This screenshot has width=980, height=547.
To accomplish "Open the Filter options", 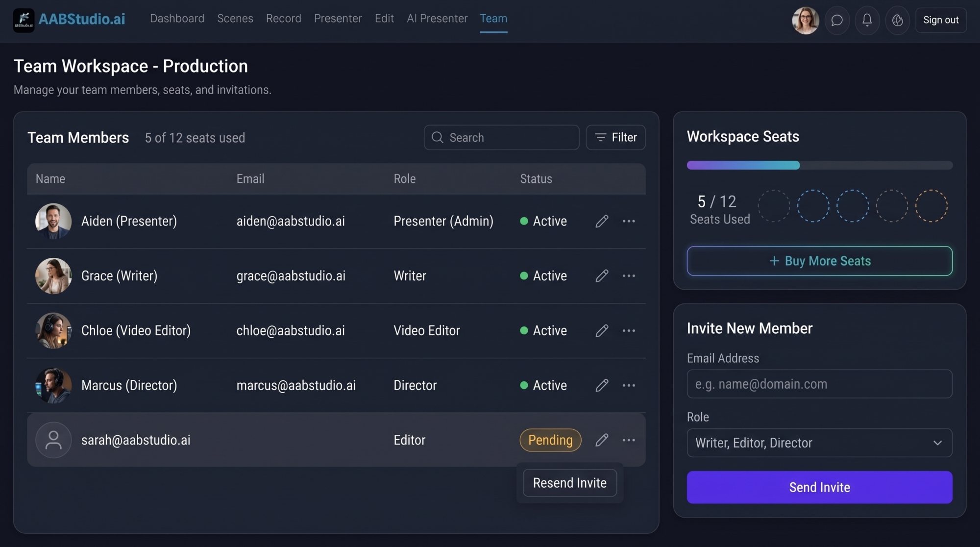I will pyautogui.click(x=615, y=137).
